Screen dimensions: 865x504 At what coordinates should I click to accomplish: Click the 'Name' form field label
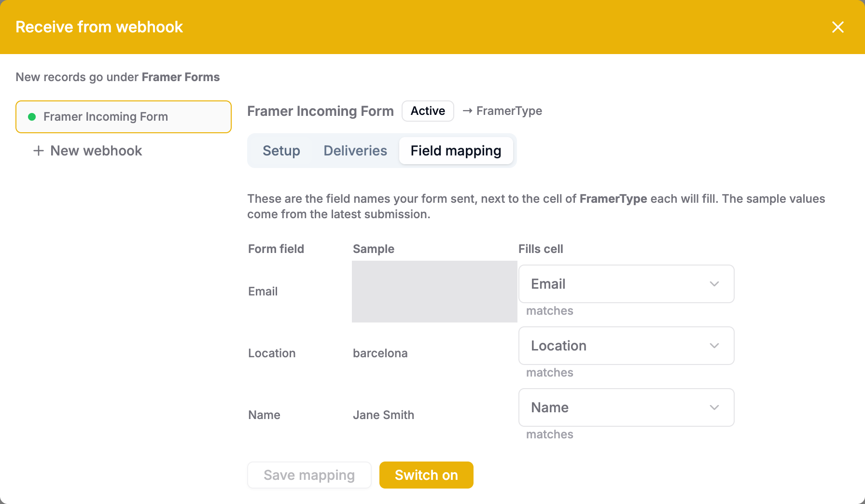click(264, 415)
